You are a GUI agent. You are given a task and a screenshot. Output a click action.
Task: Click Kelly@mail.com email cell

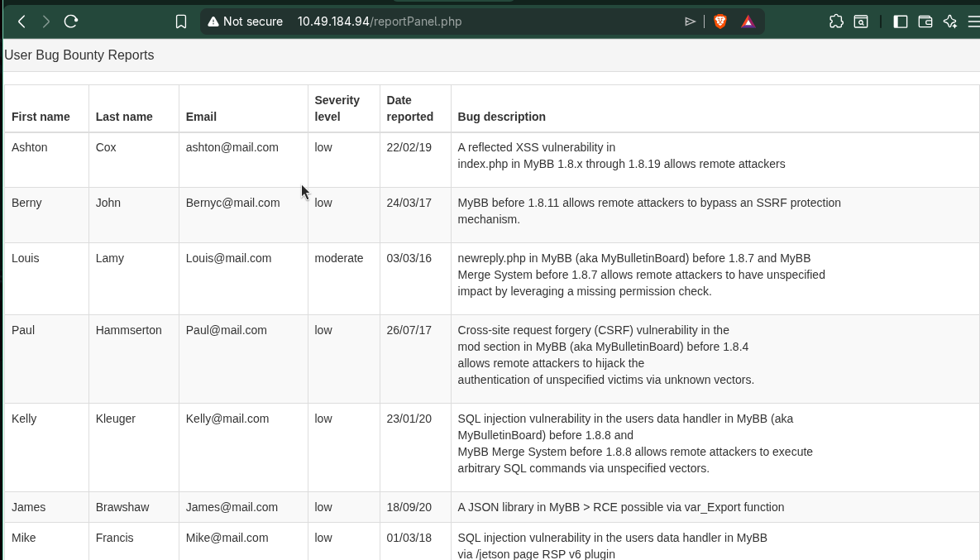click(x=227, y=419)
